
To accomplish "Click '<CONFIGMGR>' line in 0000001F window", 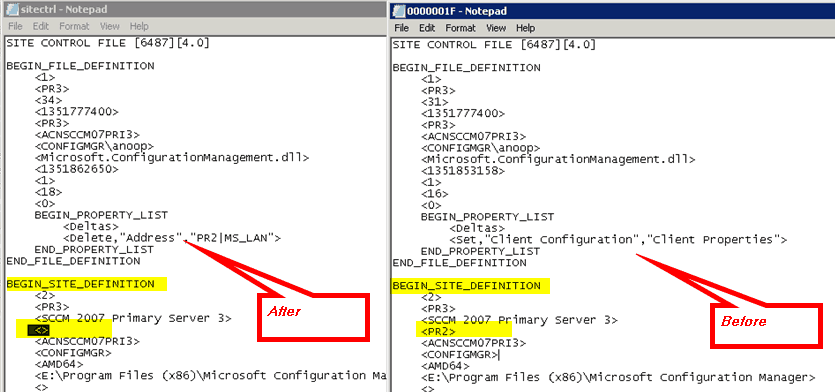I will pyautogui.click(x=459, y=354).
